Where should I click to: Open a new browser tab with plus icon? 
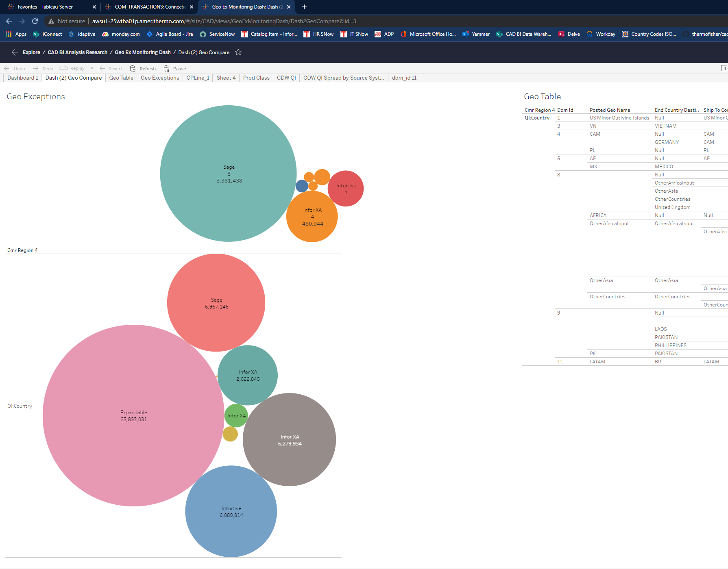(x=304, y=7)
